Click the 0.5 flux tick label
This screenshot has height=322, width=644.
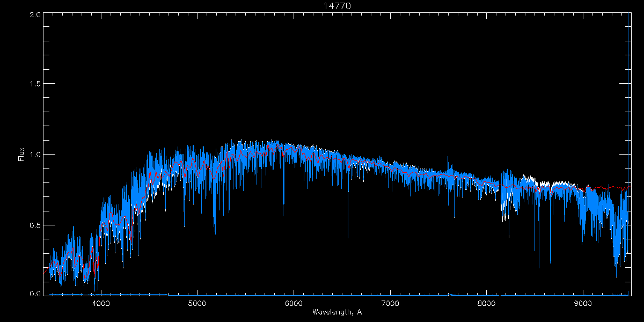pyautogui.click(x=35, y=225)
